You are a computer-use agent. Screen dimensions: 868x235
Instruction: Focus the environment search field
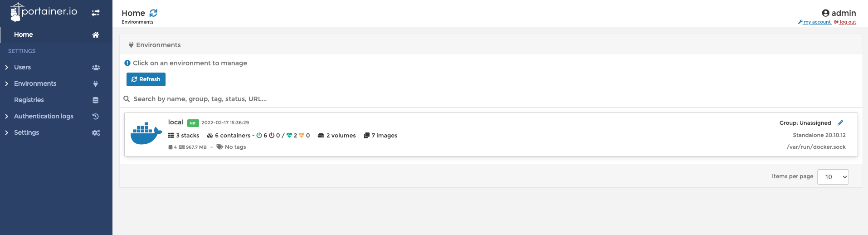click(x=317, y=99)
